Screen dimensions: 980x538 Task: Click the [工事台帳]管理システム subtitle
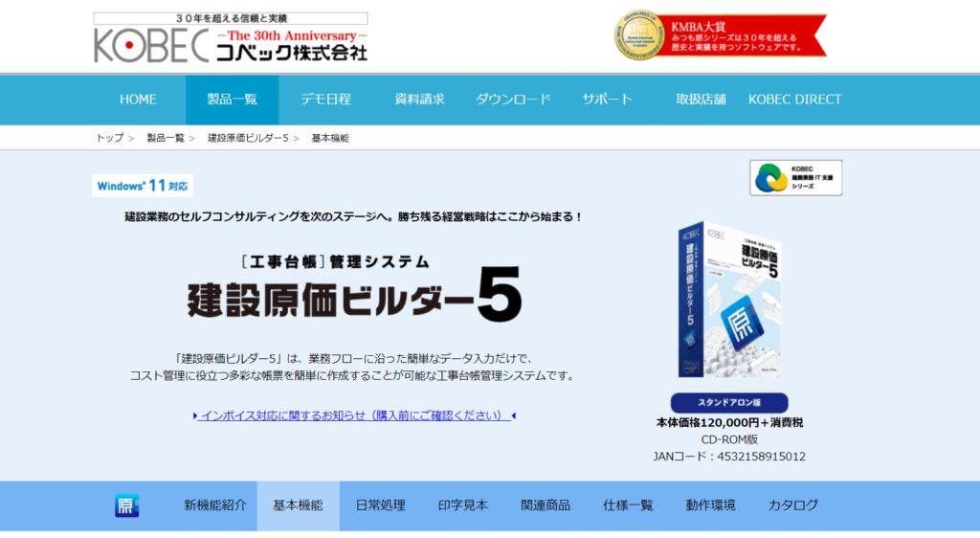click(336, 261)
